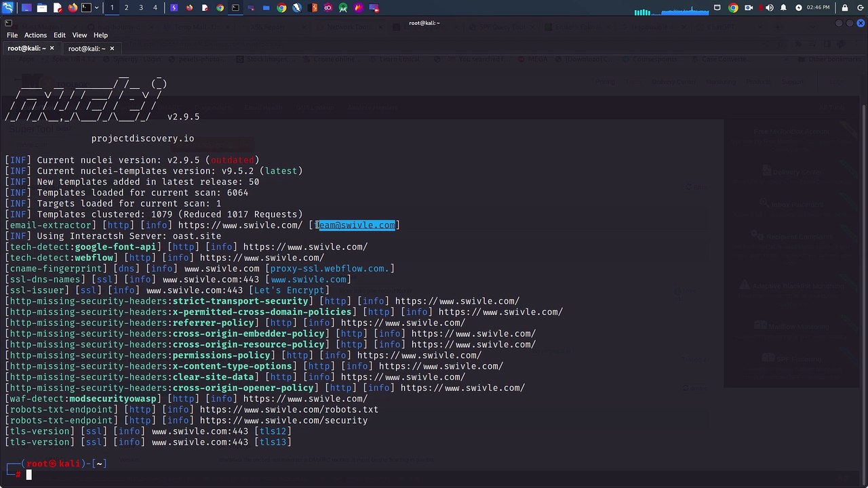868x488 pixels.
Task: Close the inactive second root@kali tab
Action: click(x=112, y=49)
